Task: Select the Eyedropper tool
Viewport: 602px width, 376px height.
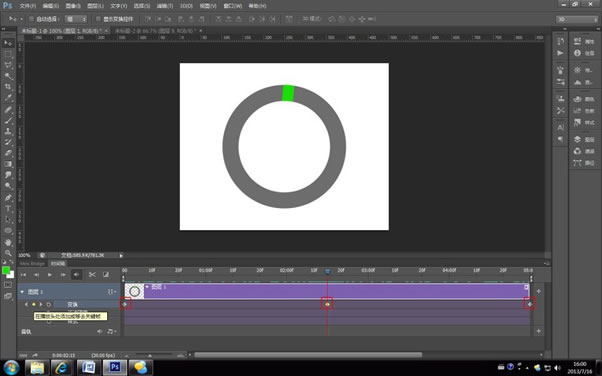Action: (8, 98)
